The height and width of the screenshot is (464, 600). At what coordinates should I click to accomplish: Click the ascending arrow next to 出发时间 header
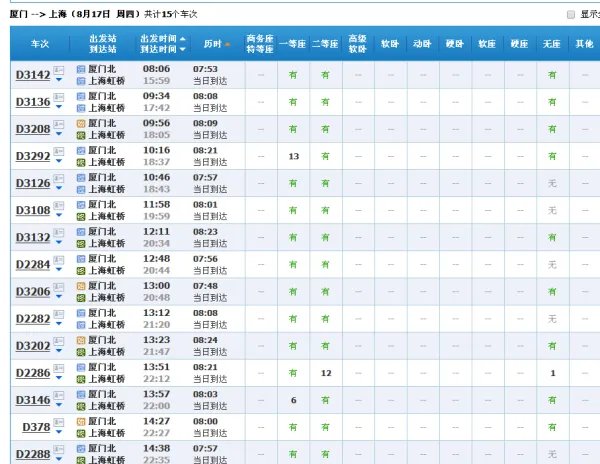pos(183,39)
